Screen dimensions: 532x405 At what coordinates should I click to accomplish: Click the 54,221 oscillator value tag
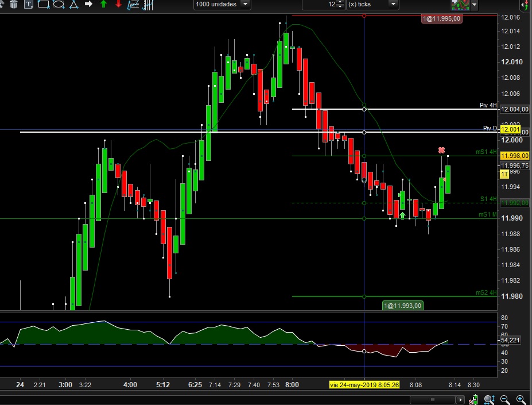[510, 340]
